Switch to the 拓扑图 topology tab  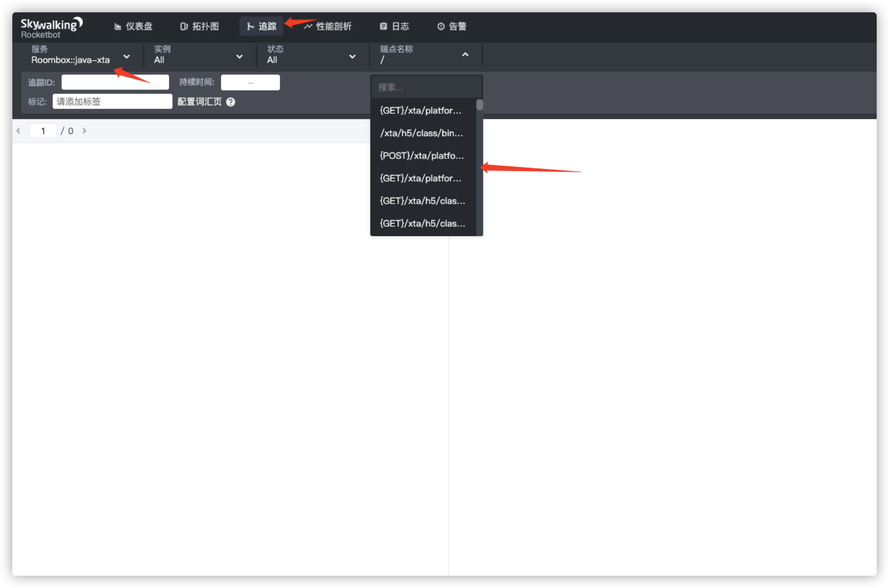click(x=199, y=26)
